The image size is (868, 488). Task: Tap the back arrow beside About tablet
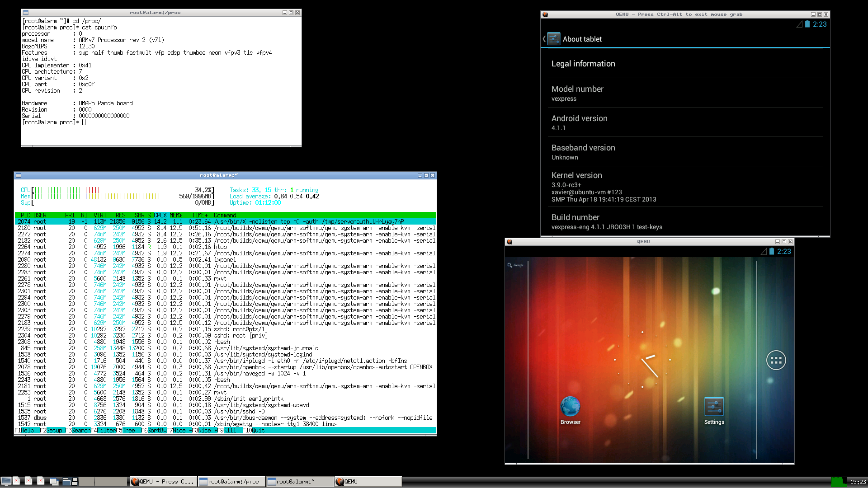[544, 39]
